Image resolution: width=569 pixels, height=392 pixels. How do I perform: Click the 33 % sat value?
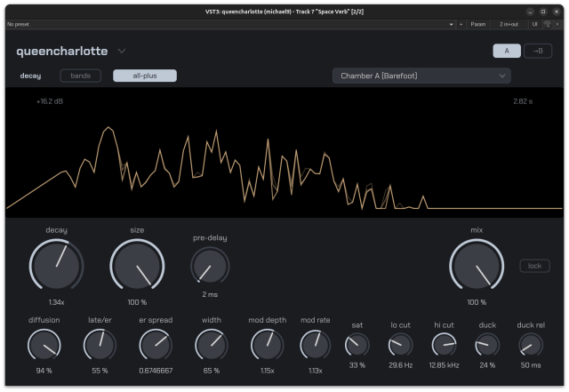coord(357,365)
